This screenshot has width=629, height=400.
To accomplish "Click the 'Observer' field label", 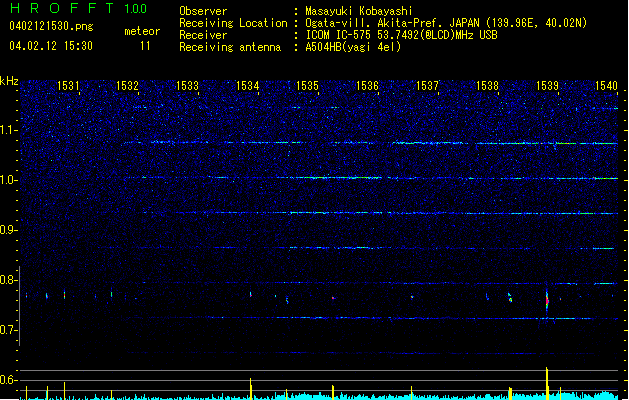I will (203, 11).
